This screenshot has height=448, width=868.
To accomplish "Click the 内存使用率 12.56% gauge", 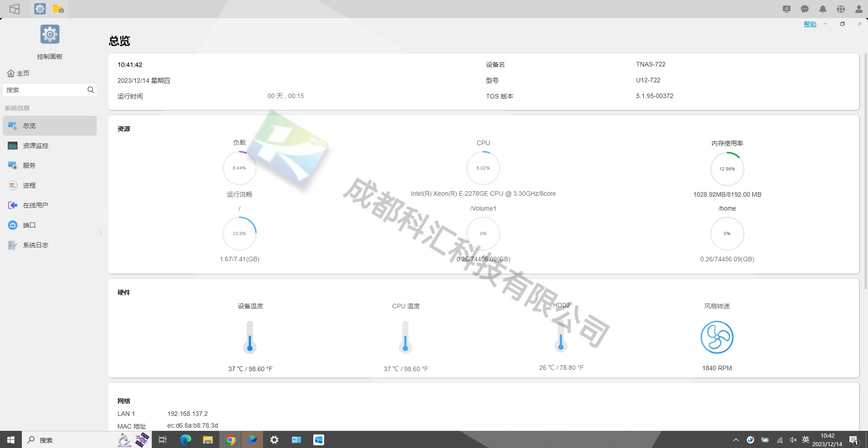I will [x=727, y=169].
